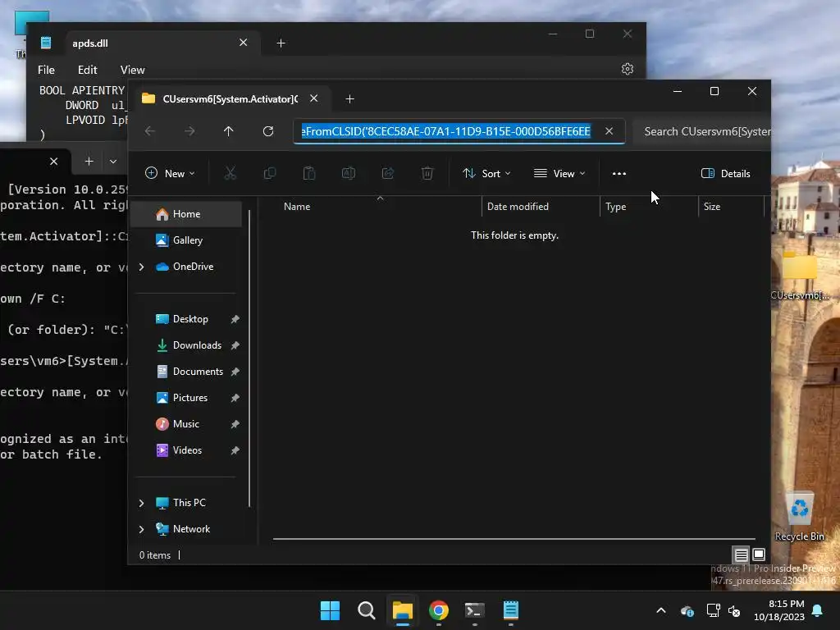The height and width of the screenshot is (630, 840).
Task: Open Terminal from the taskbar
Action: pyautogui.click(x=475, y=610)
